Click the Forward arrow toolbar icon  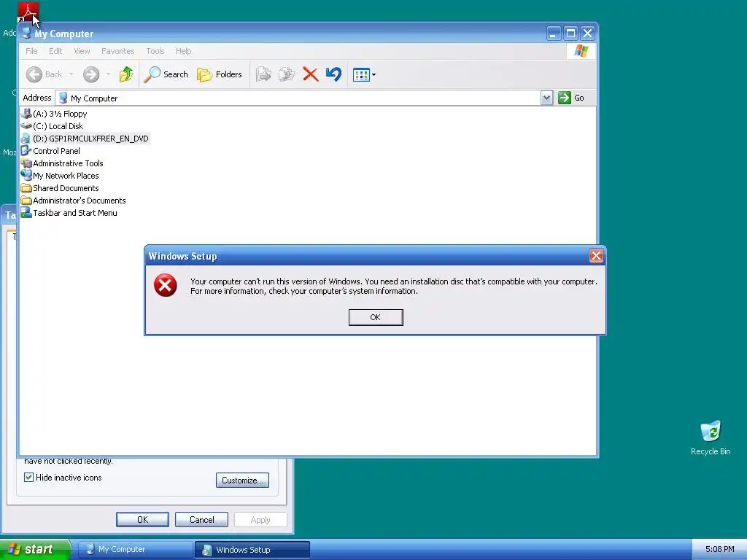[x=91, y=74]
